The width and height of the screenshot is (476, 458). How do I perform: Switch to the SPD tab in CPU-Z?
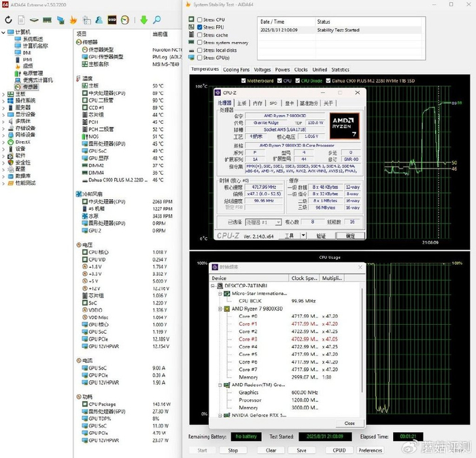tap(273, 103)
